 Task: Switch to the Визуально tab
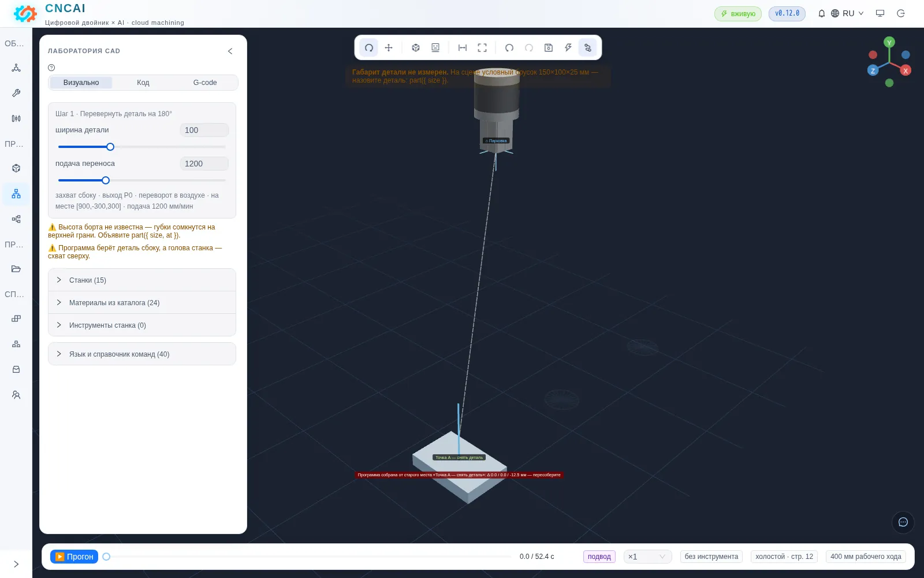(81, 83)
